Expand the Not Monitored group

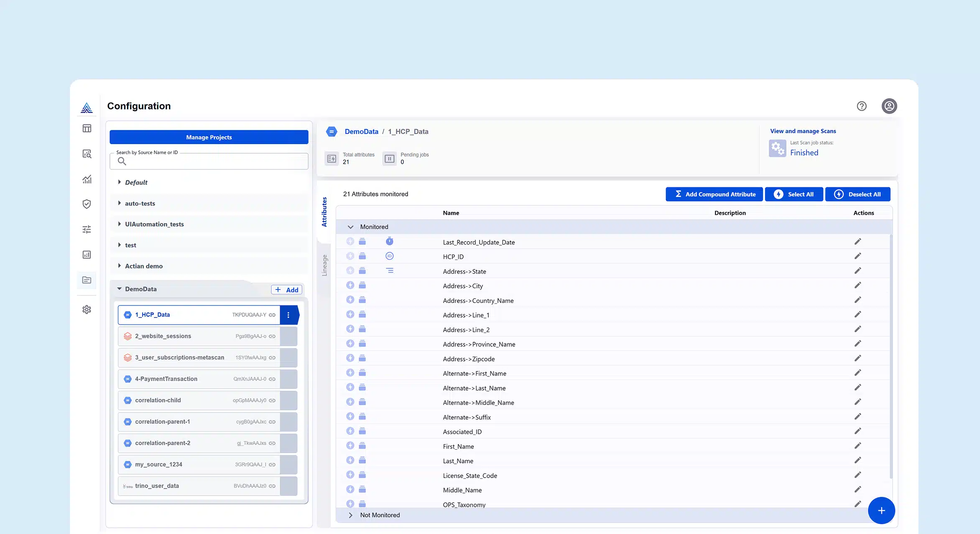[x=350, y=515]
